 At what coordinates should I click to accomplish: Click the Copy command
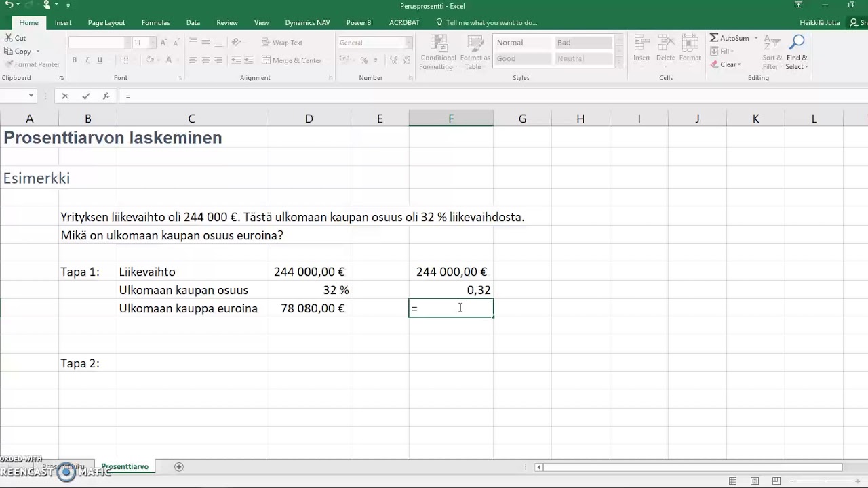tap(18, 52)
